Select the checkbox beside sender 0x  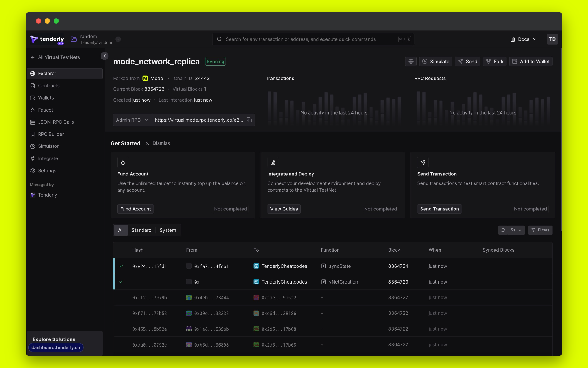pos(188,282)
